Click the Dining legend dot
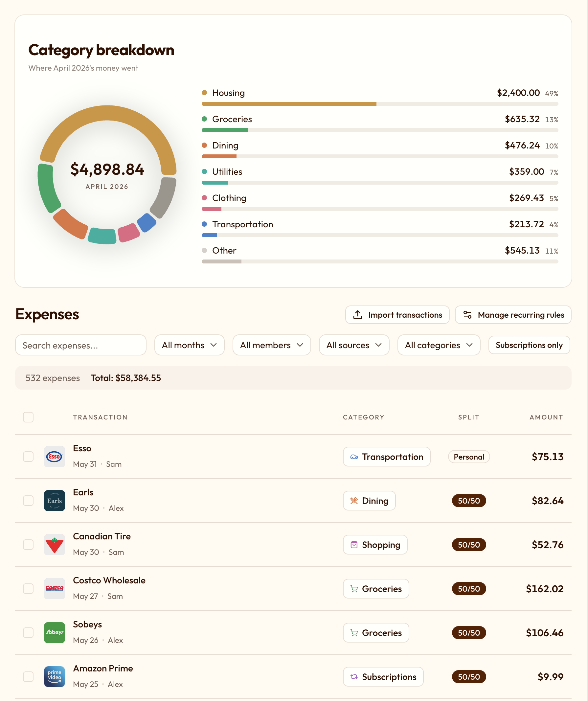Image resolution: width=588 pixels, height=701 pixels. [x=204, y=145]
